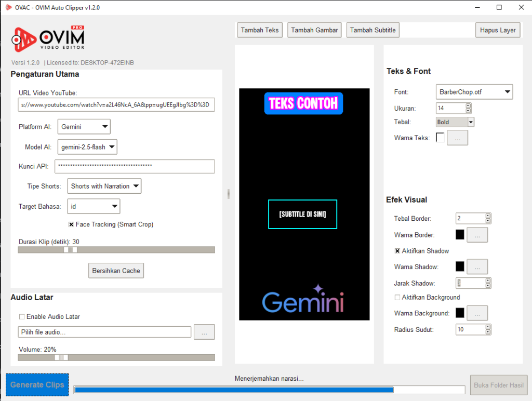Open the Platform AI dropdown

point(84,127)
